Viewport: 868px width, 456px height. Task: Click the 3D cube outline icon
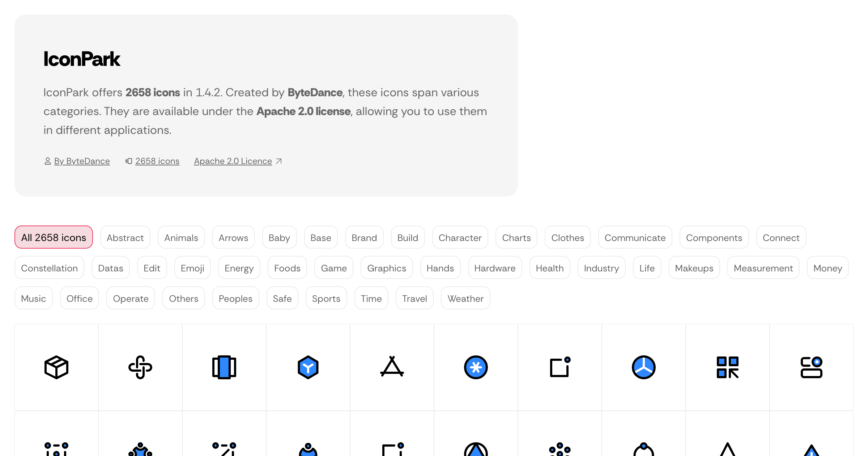click(56, 367)
